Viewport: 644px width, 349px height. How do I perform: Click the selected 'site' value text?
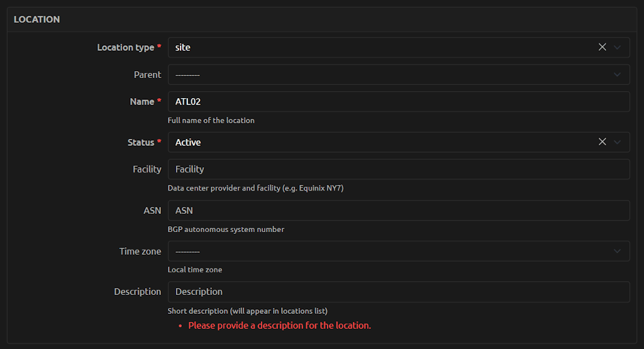(183, 47)
